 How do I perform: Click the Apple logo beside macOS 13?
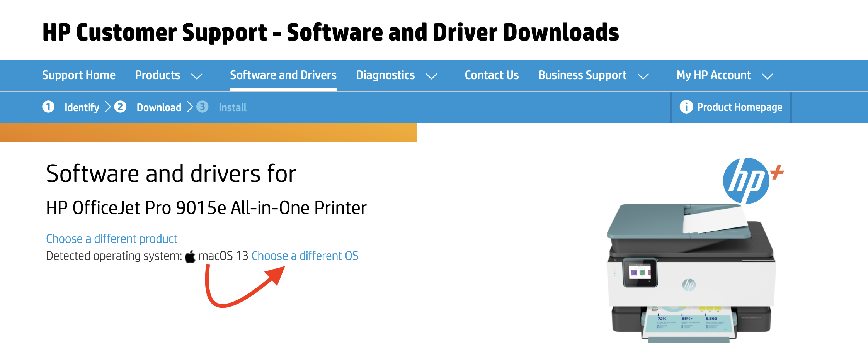tap(190, 256)
